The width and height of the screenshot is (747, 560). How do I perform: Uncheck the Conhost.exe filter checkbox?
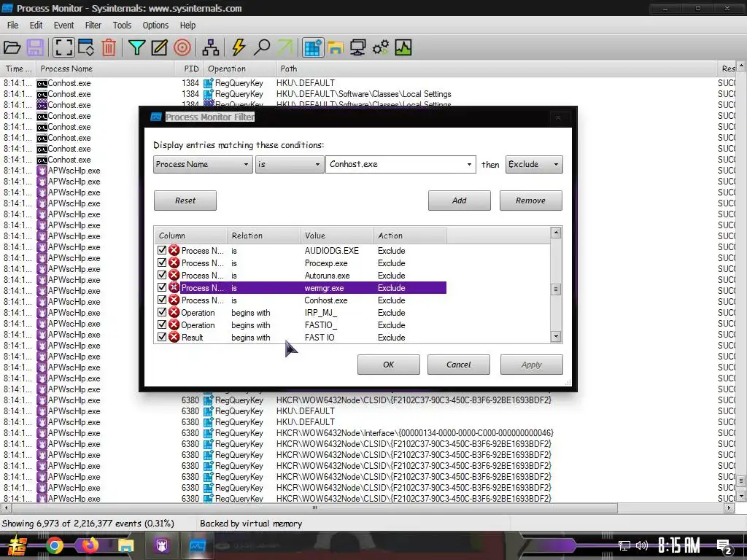pos(162,300)
